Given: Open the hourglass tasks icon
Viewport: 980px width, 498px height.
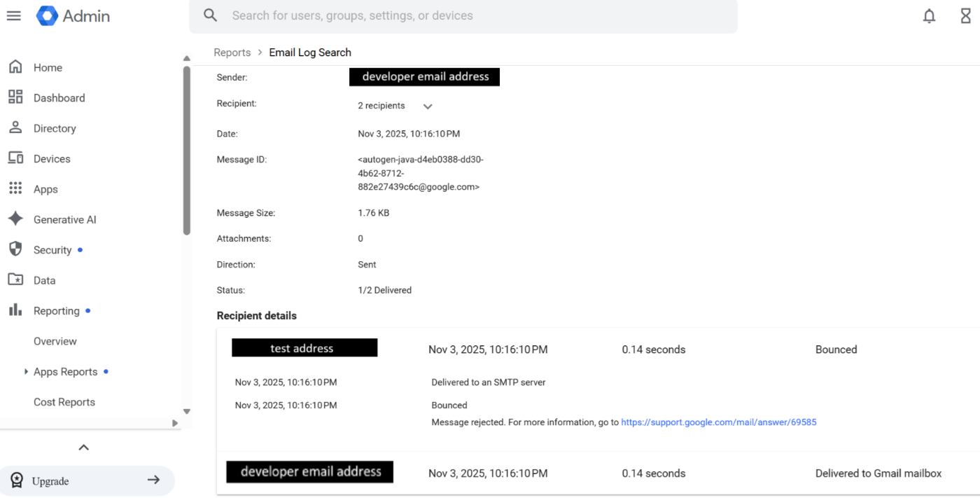Looking at the screenshot, I should coord(965,16).
